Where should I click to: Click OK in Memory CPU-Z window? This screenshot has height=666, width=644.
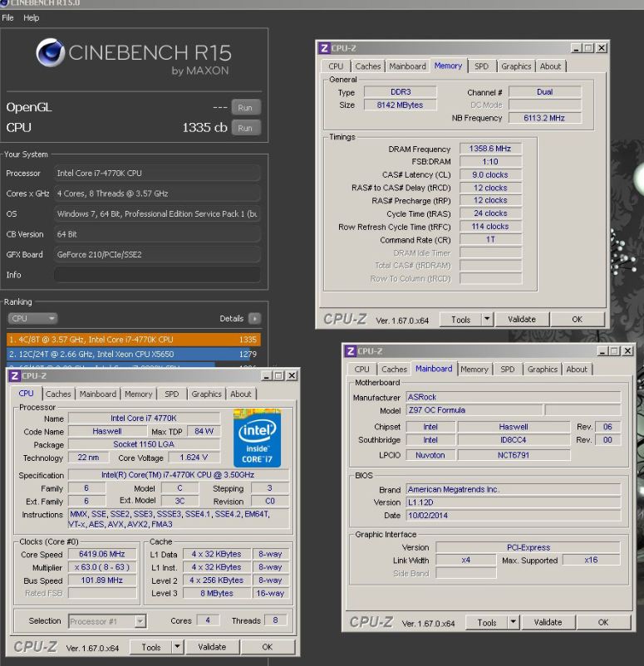577,320
